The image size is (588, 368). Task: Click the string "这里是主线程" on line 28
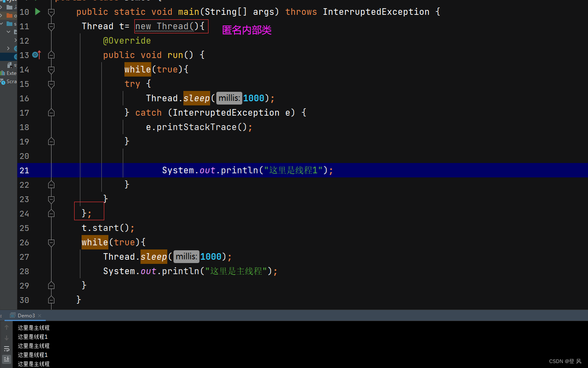[x=236, y=271]
